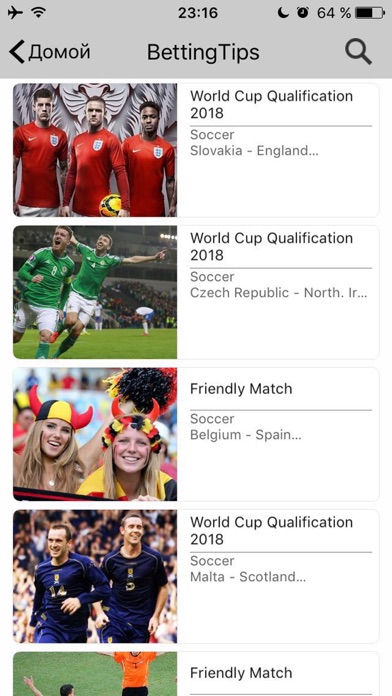Tap the do-not-disturb moon icon
Viewport: 392px width, 696px height.
283,13
